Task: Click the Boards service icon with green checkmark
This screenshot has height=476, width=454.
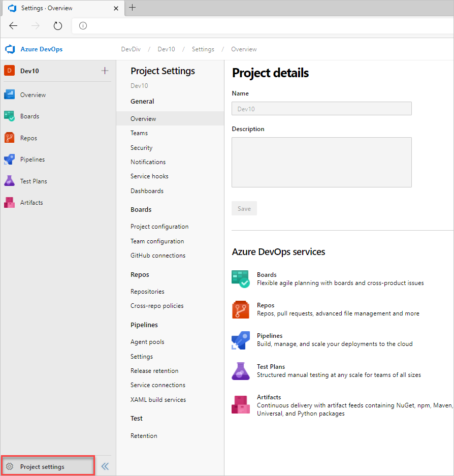Action: (x=240, y=279)
